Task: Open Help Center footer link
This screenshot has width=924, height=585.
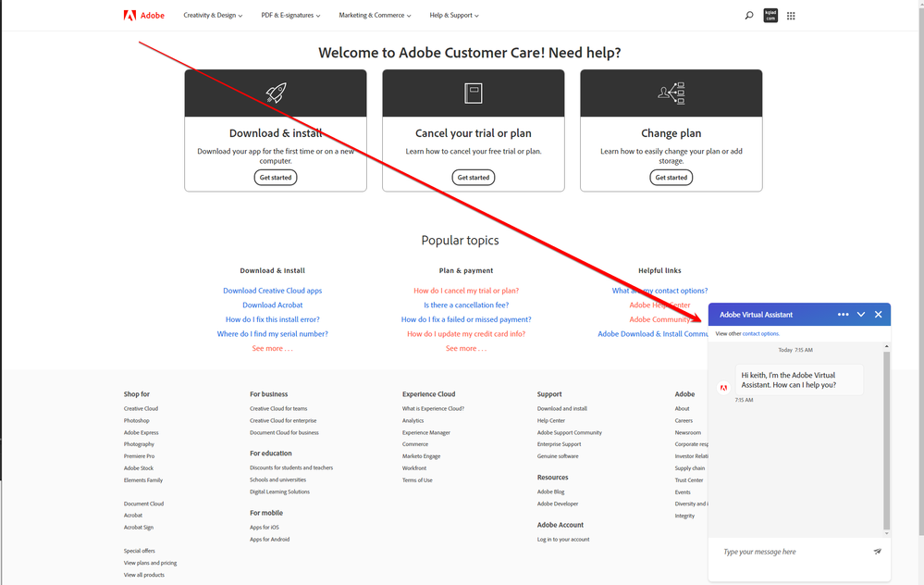Action: (551, 420)
